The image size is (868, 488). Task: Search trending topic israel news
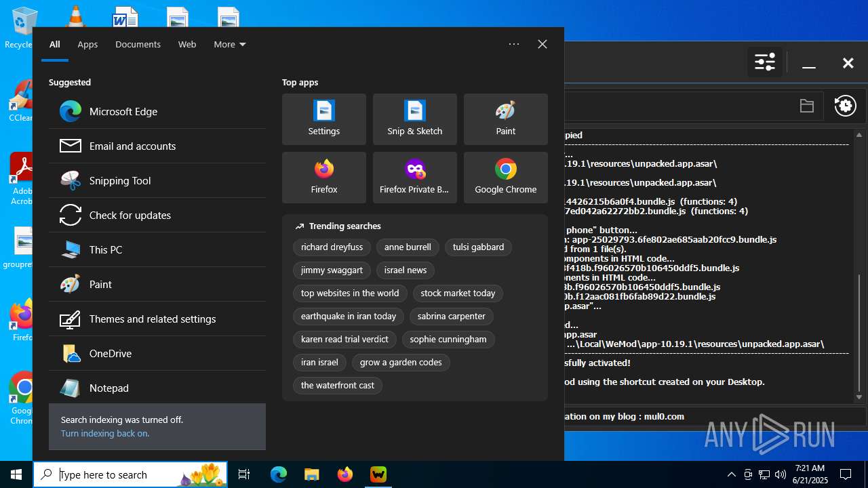(406, 270)
